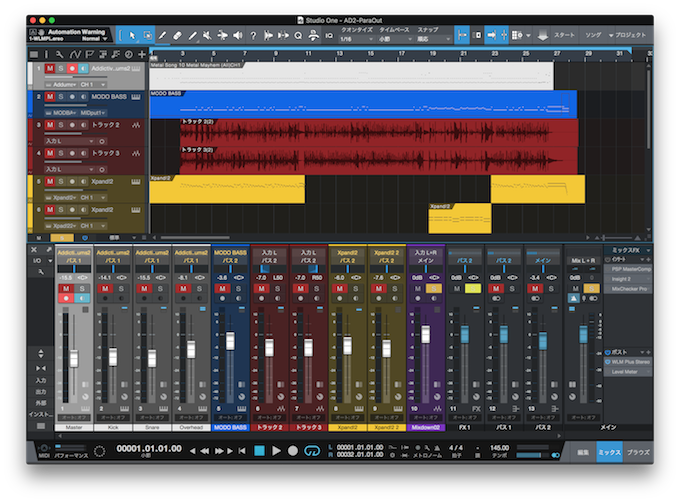
Task: Go to the Start page
Action: (564, 35)
